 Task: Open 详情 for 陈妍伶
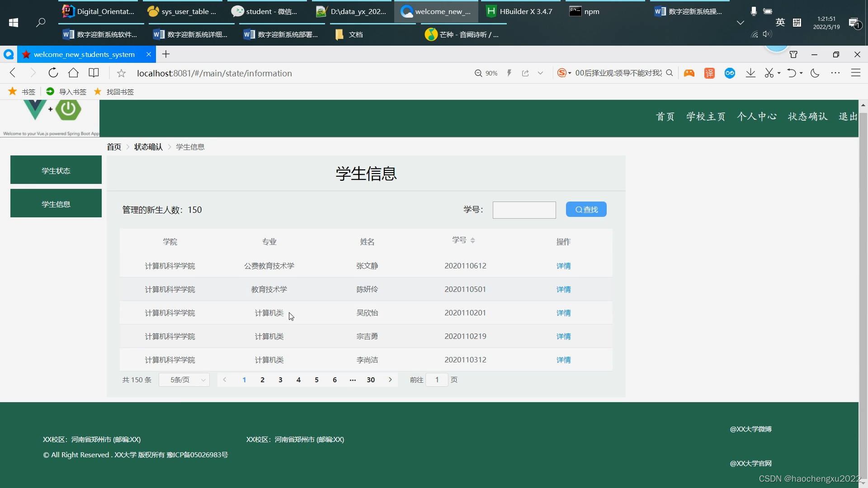563,289
